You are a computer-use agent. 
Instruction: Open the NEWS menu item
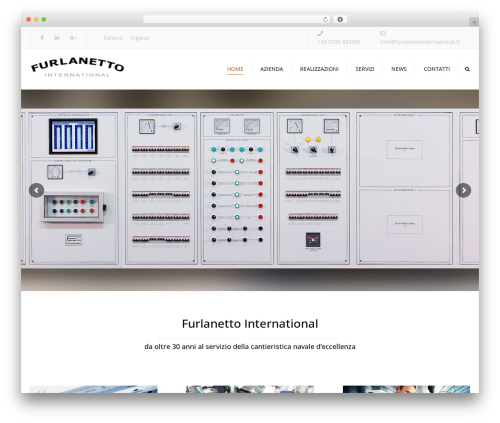pyautogui.click(x=399, y=69)
